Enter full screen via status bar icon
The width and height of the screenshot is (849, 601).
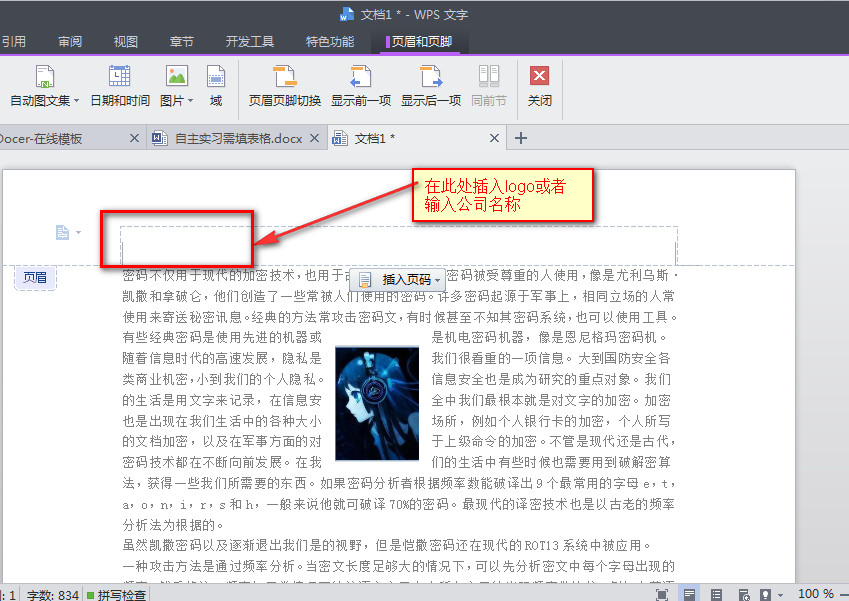pos(662,593)
